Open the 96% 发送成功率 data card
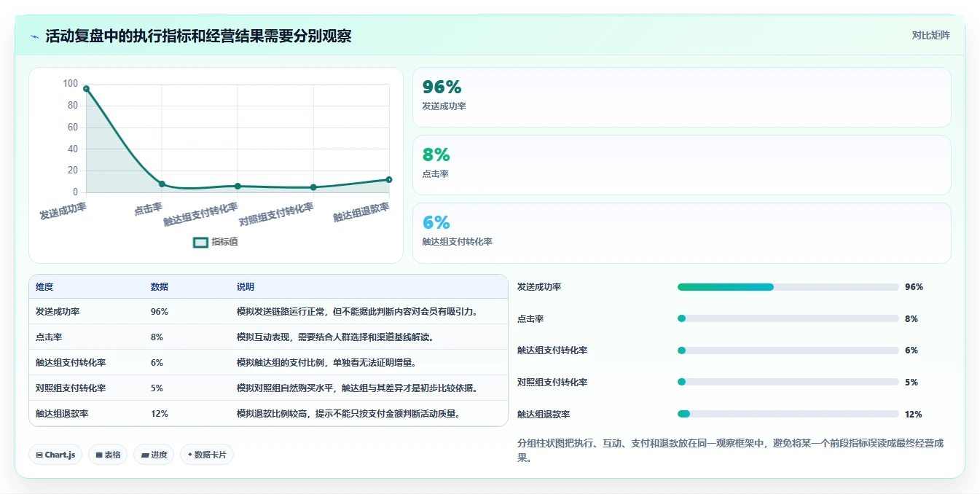Screen dimensions: 980x494 pyautogui.click(x=682, y=98)
